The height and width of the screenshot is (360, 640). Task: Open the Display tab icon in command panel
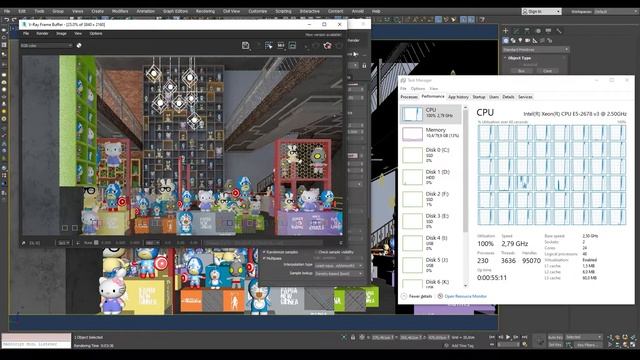[x=548, y=31]
